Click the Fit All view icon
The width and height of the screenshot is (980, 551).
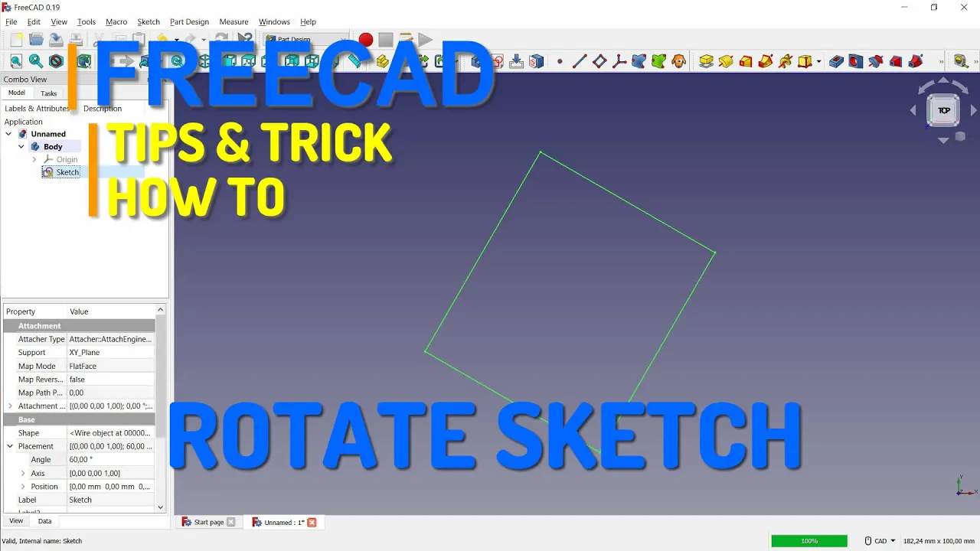(16, 61)
